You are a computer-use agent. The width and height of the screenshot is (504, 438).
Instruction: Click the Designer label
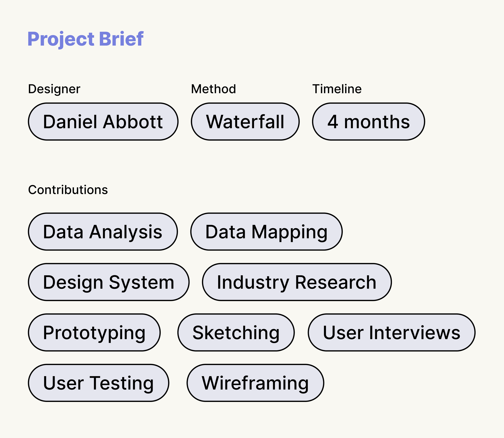pos(54,89)
